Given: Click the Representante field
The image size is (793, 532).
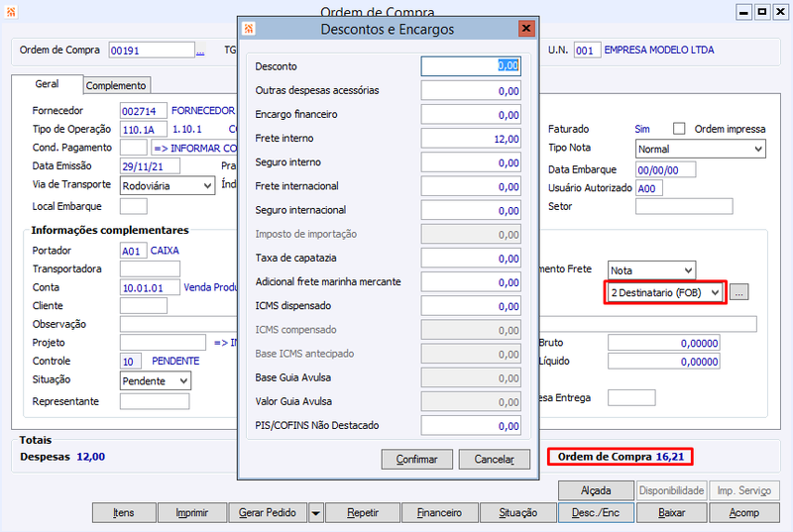Looking at the screenshot, I should (x=155, y=401).
